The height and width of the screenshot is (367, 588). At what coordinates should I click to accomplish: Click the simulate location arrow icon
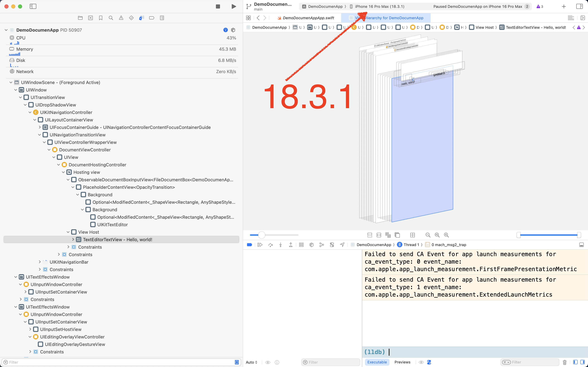point(342,245)
